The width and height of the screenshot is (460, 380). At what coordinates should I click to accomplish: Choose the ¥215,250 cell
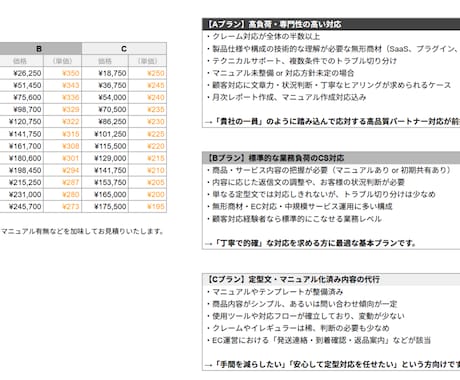(22, 182)
